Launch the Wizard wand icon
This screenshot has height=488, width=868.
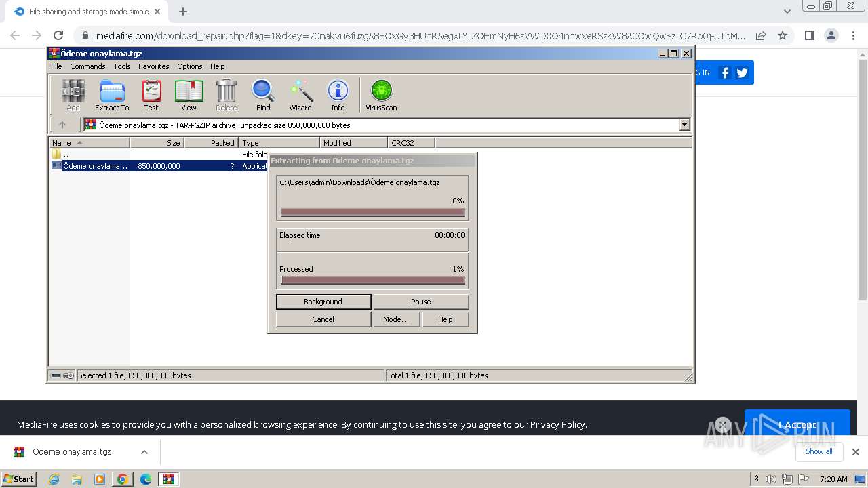pos(300,95)
